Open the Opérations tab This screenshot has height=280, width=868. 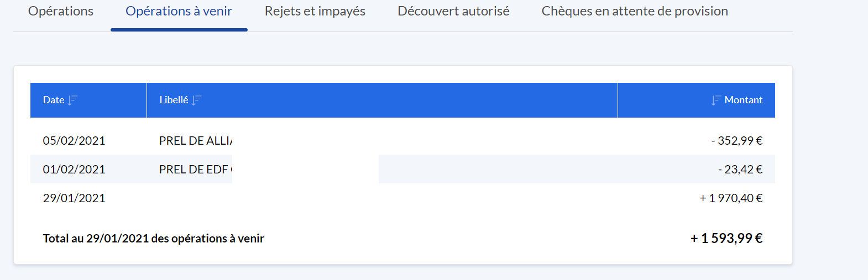coord(61,11)
